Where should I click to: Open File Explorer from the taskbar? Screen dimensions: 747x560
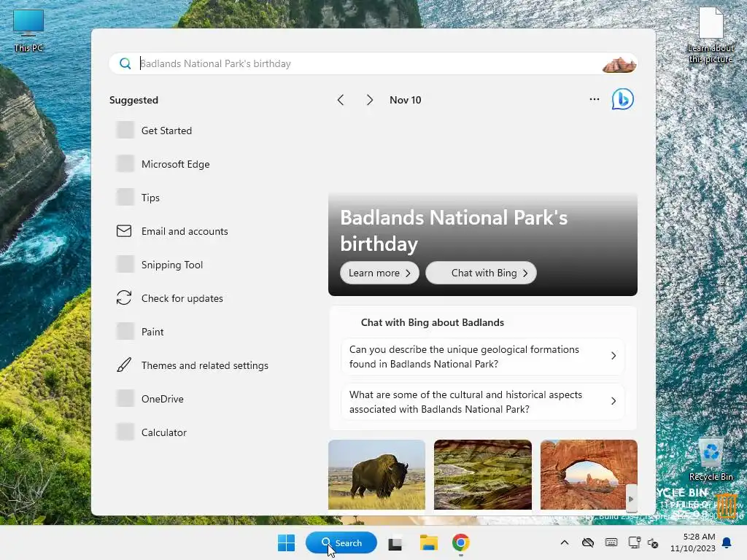click(x=428, y=542)
